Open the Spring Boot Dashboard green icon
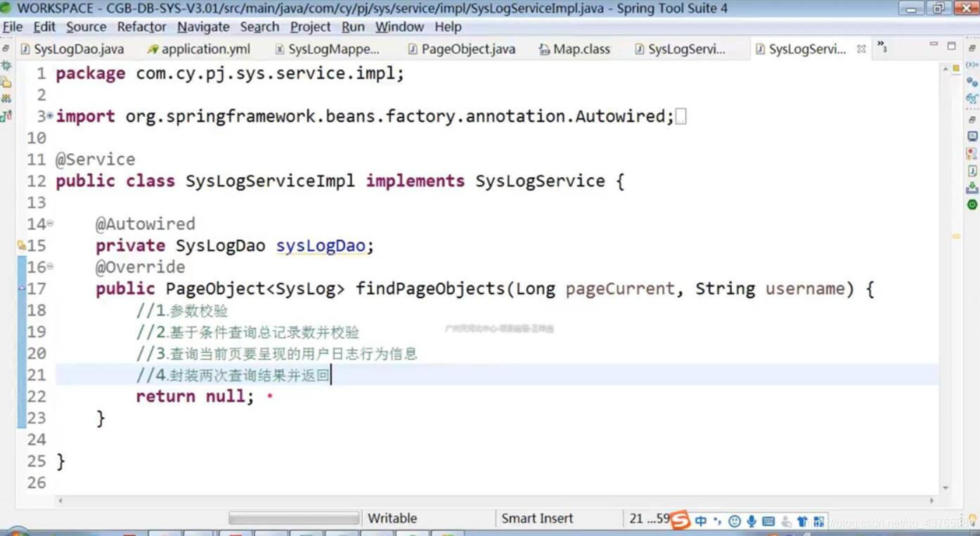The height and width of the screenshot is (536, 980). point(972,205)
